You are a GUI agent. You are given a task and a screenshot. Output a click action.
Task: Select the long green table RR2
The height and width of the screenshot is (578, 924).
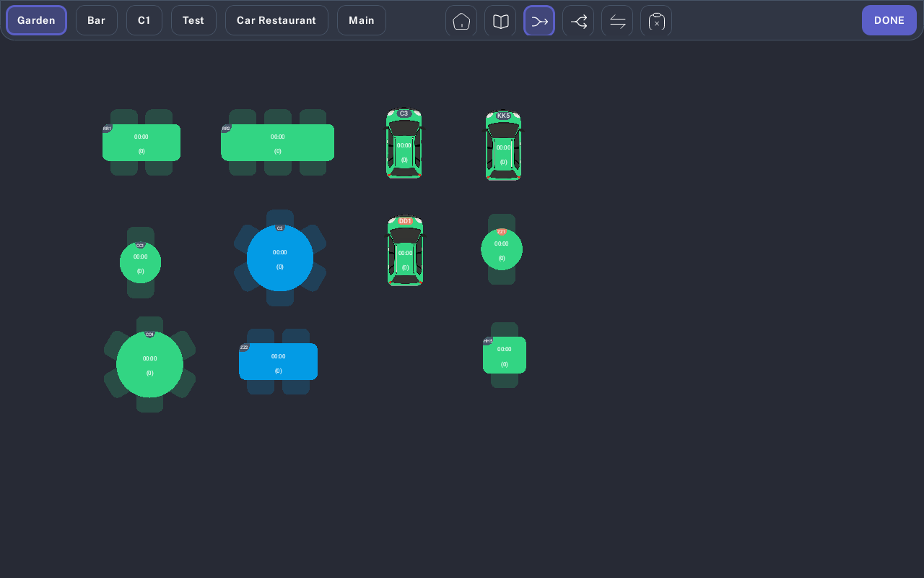tap(277, 142)
